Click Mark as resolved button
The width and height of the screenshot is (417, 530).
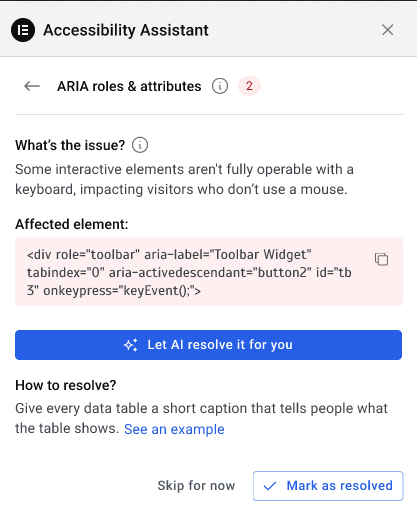click(328, 486)
